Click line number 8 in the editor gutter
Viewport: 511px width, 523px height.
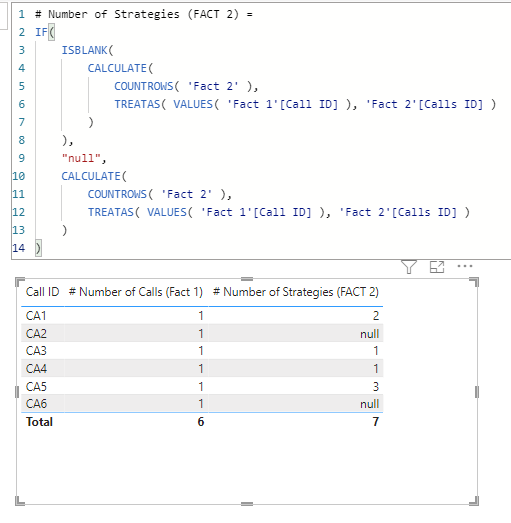pyautogui.click(x=22, y=140)
